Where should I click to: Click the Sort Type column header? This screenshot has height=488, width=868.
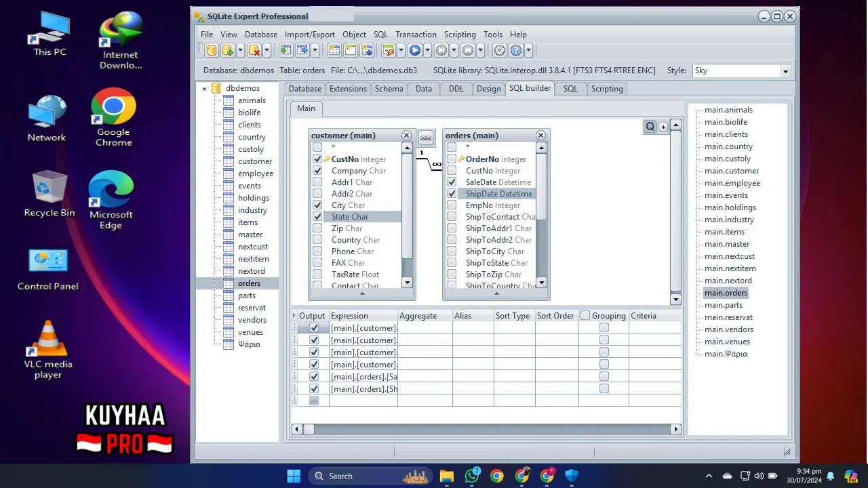[x=514, y=316]
